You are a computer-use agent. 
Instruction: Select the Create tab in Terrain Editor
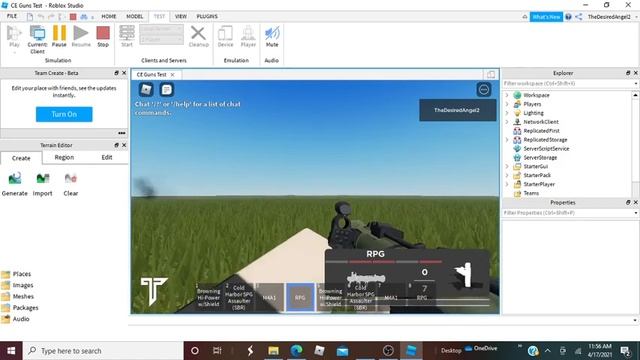click(x=21, y=158)
